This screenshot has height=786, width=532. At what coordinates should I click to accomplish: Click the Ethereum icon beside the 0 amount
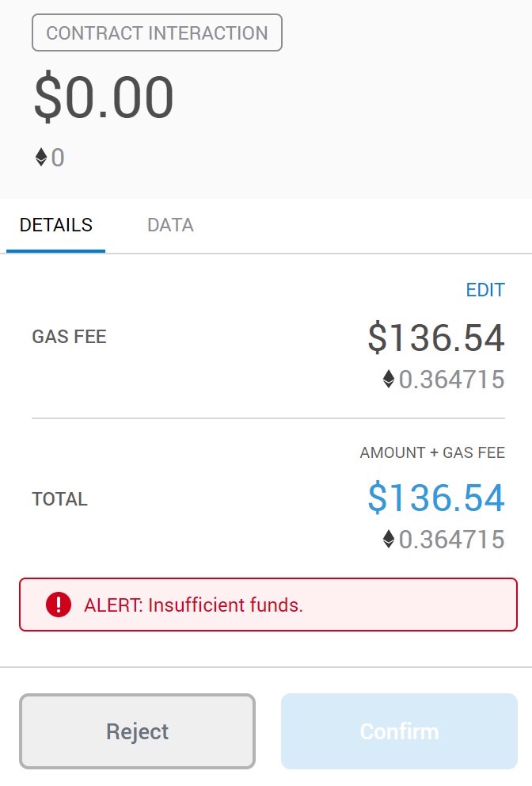tap(41, 158)
